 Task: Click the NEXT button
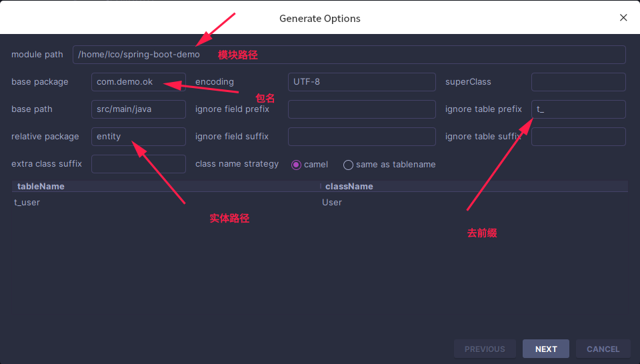click(546, 349)
